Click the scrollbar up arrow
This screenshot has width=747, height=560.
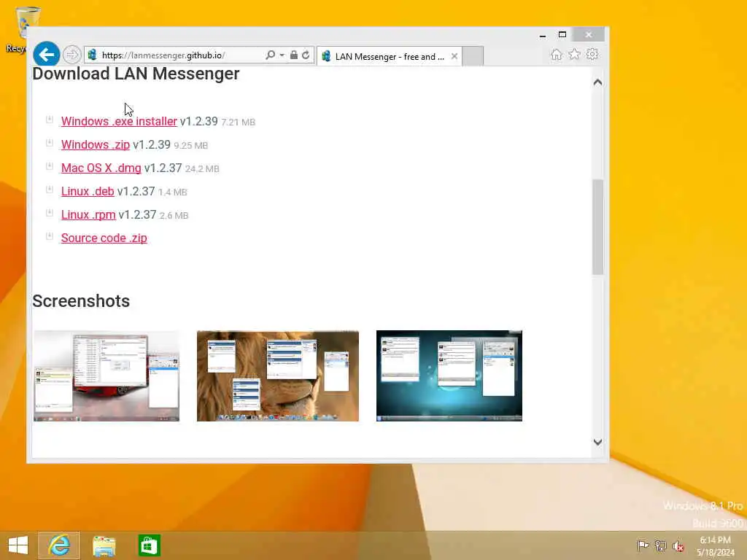click(x=598, y=82)
